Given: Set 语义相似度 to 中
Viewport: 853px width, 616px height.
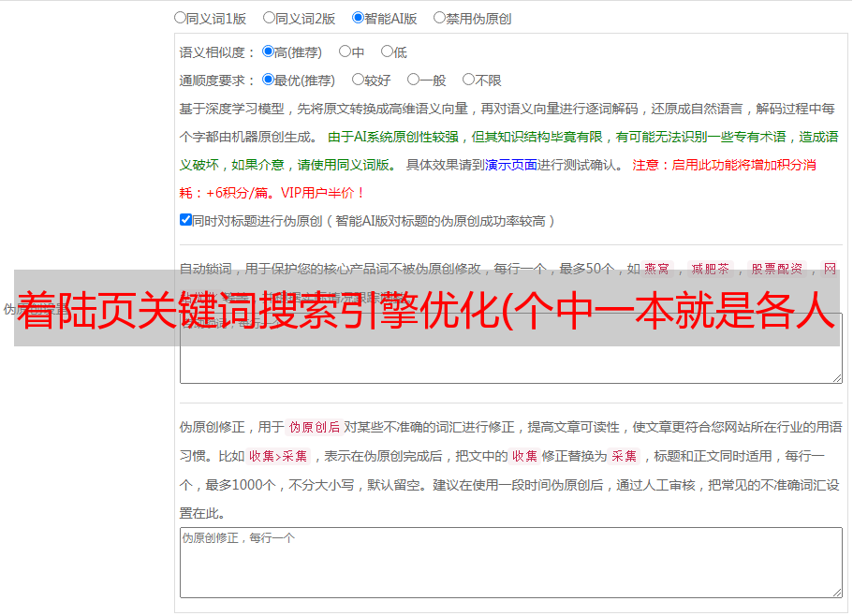Looking at the screenshot, I should tap(345, 51).
